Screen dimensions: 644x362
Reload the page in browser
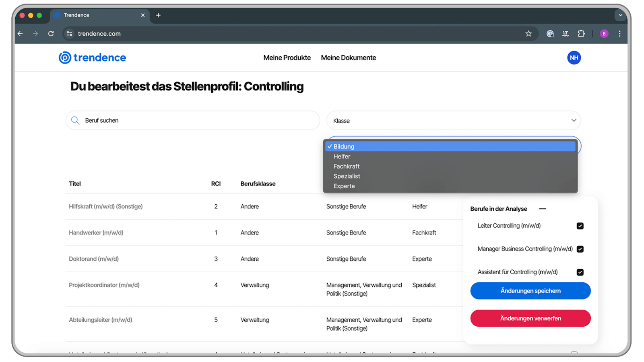tap(51, 34)
